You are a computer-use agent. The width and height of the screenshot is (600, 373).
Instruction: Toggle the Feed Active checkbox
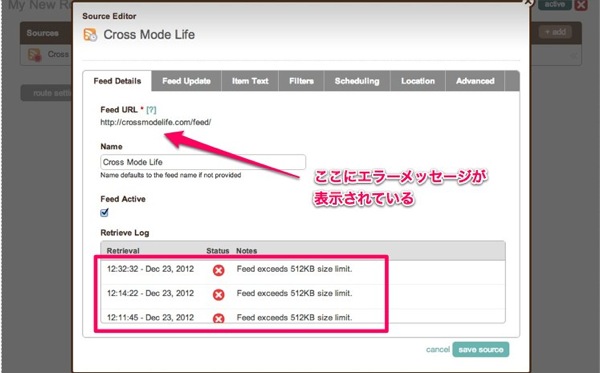(104, 213)
